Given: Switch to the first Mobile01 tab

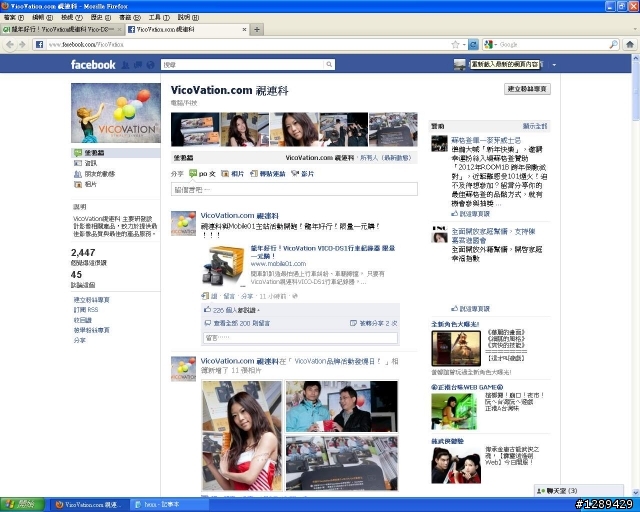Looking at the screenshot, I should click(x=62, y=29).
